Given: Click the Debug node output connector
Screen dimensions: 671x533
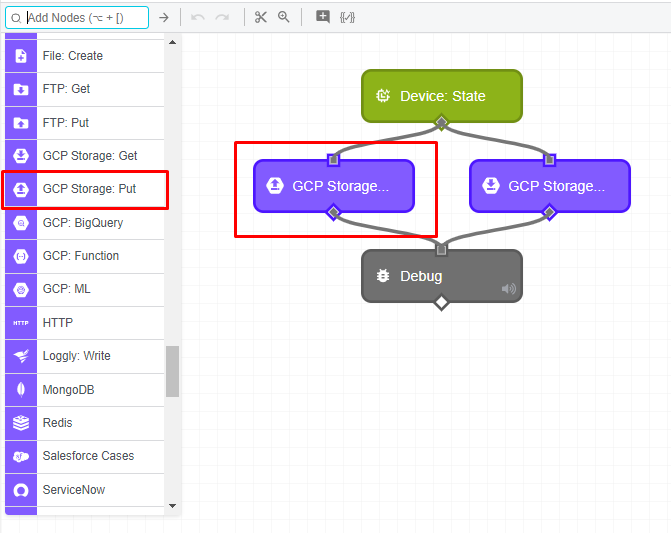Looking at the screenshot, I should (441, 302).
